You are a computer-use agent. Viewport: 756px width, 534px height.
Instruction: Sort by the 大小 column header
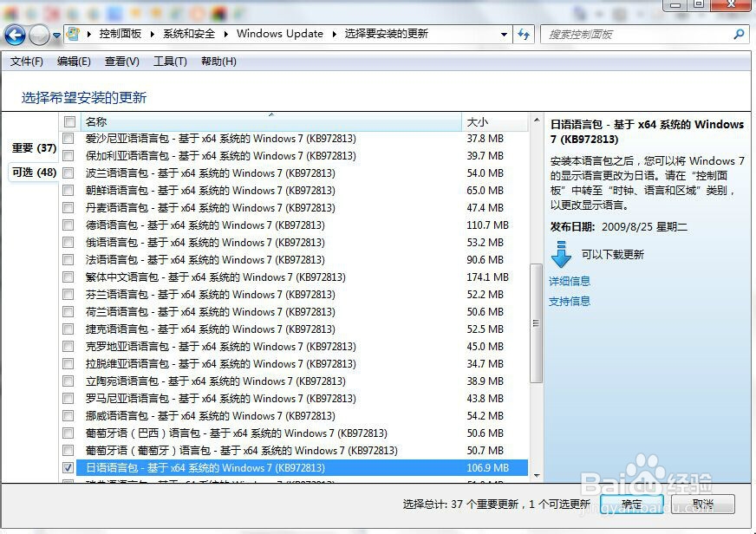[495, 122]
